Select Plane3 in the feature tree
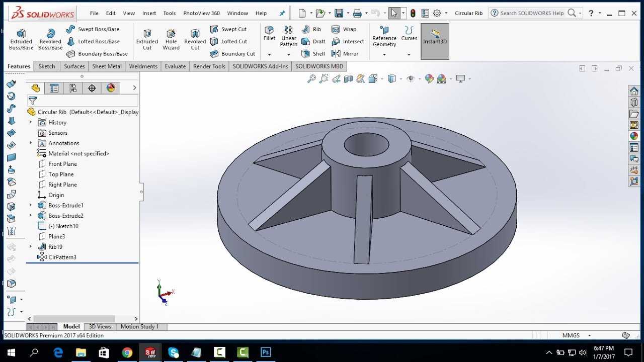This screenshot has width=644, height=362. pyautogui.click(x=51, y=236)
